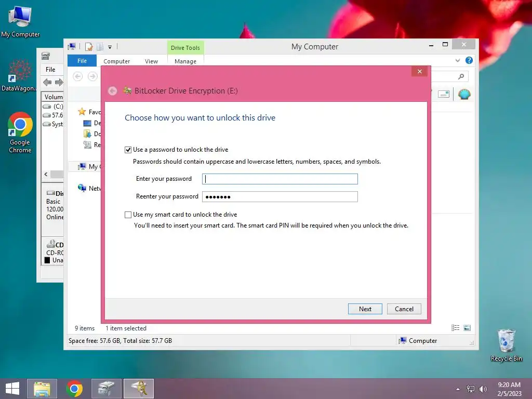This screenshot has height=399, width=532.
Task: Click the Enter your password field
Action: [x=280, y=179]
